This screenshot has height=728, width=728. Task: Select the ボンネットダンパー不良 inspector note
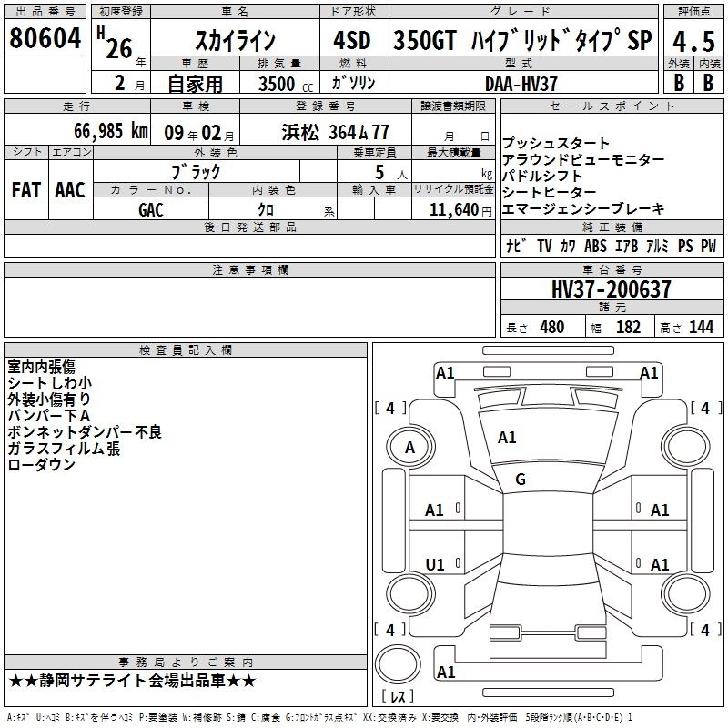coord(85,431)
